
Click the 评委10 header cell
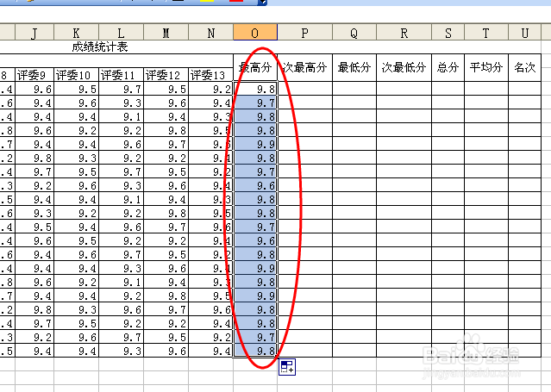point(76,75)
